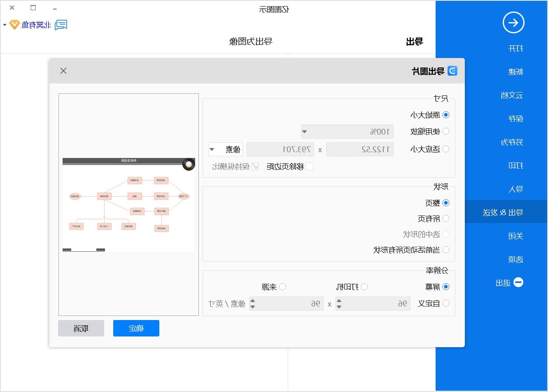The height and width of the screenshot is (392, 548).
Task: Open the 100% zoom scale dropdown
Action: [x=347, y=132]
